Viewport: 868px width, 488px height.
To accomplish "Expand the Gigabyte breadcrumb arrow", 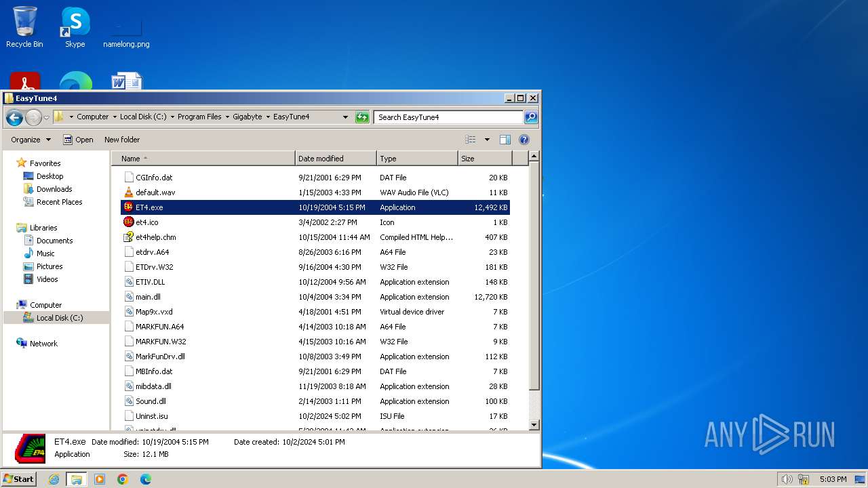I will [x=268, y=117].
